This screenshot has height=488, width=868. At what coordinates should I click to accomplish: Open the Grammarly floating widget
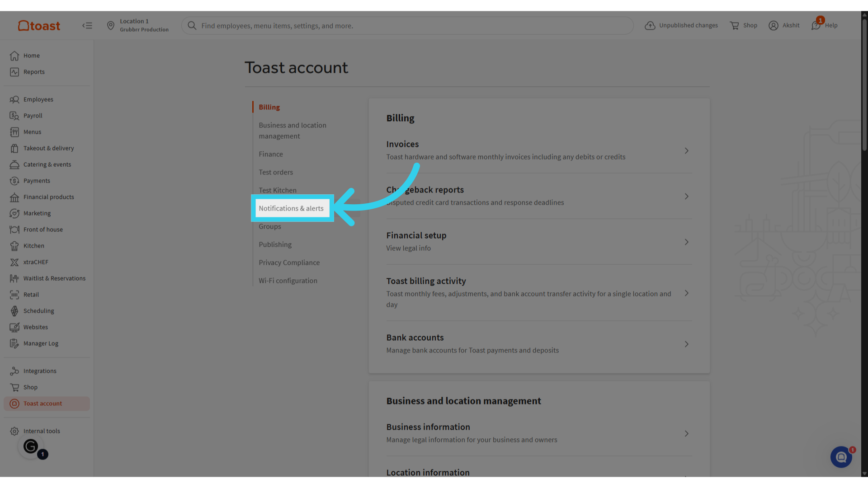click(x=31, y=446)
